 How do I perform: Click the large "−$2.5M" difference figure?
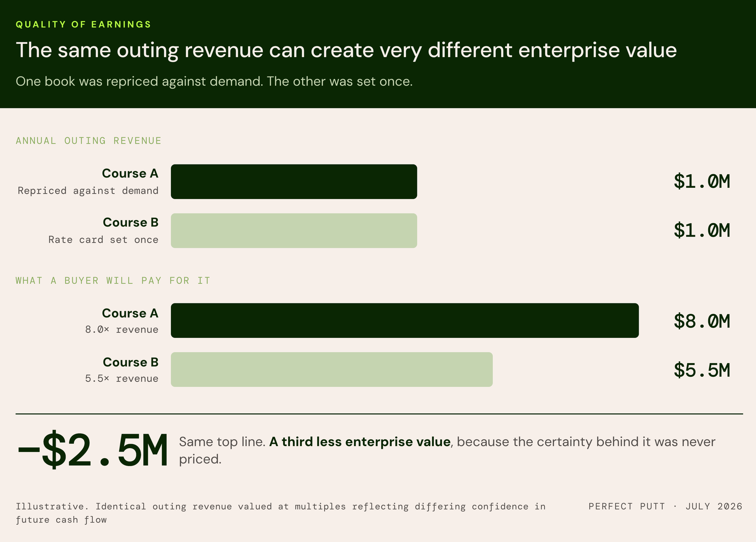pos(92,450)
